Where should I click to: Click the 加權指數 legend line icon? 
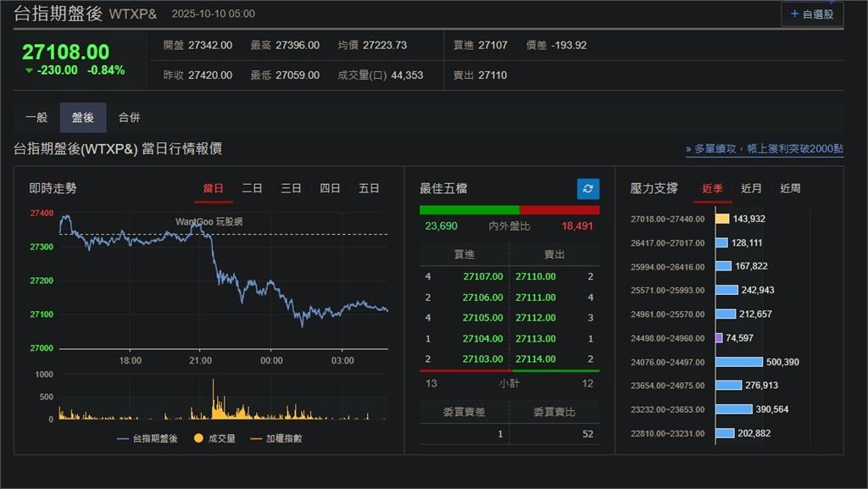257,439
